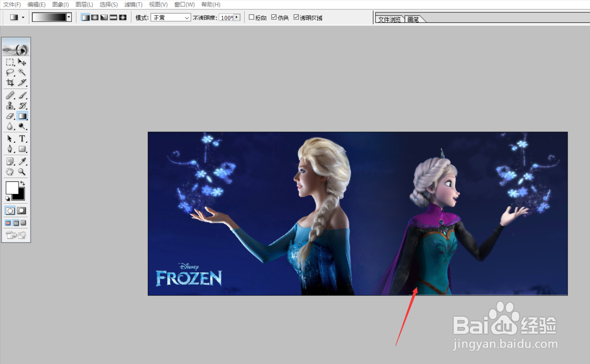Select the Pen tool
This screenshot has width=590, height=364.
pyautogui.click(x=10, y=149)
